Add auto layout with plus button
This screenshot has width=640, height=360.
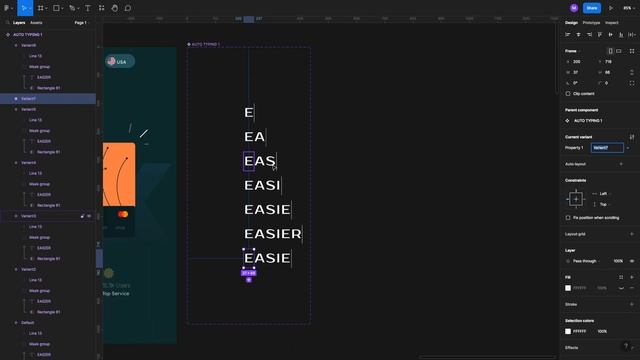click(621, 164)
